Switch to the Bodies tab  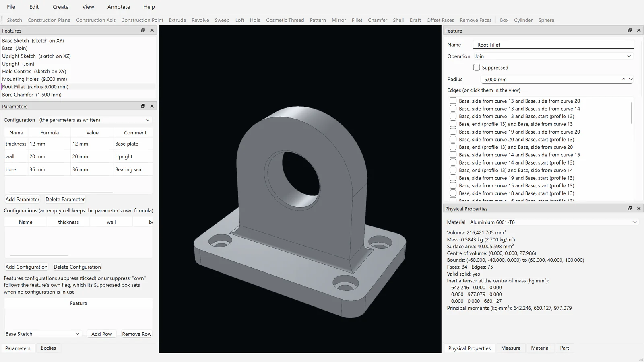[48, 348]
